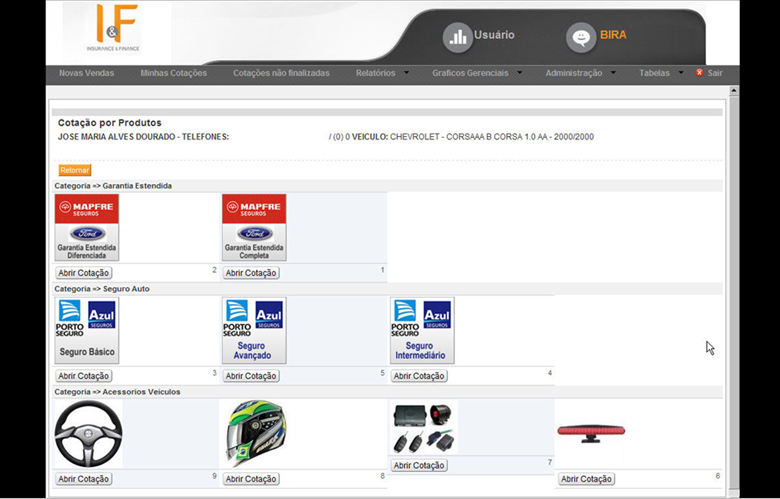Click the red brake light accessory image
Screen dimensions: 780x499
591,433
